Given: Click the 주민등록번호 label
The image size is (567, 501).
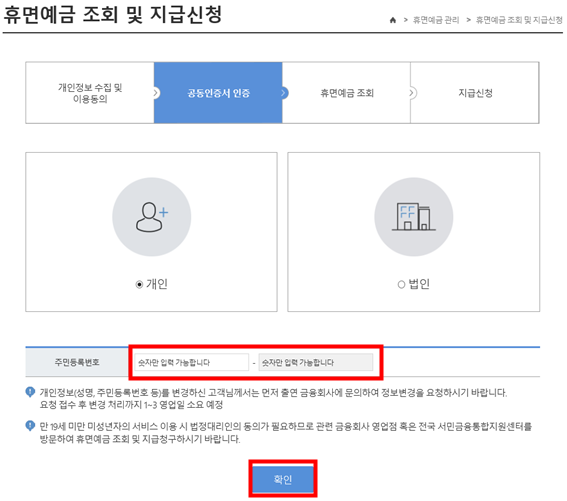Looking at the screenshot, I should 77,362.
